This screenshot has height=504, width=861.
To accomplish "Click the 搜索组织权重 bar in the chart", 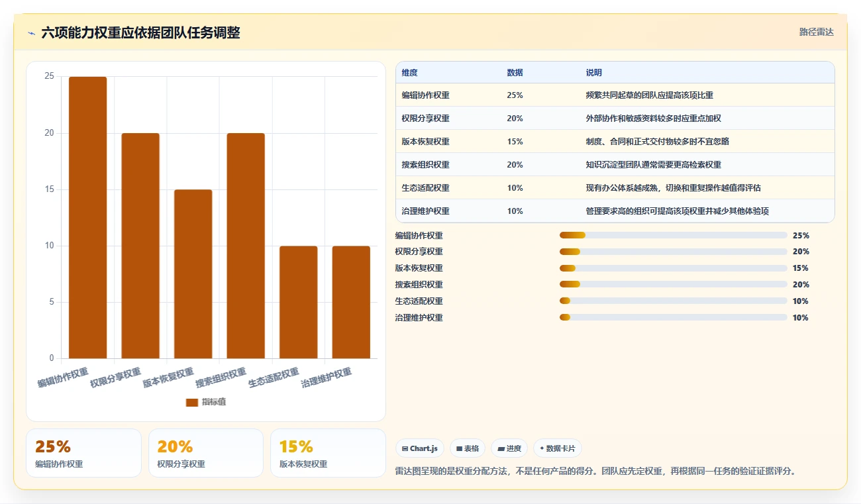I will coord(246,246).
